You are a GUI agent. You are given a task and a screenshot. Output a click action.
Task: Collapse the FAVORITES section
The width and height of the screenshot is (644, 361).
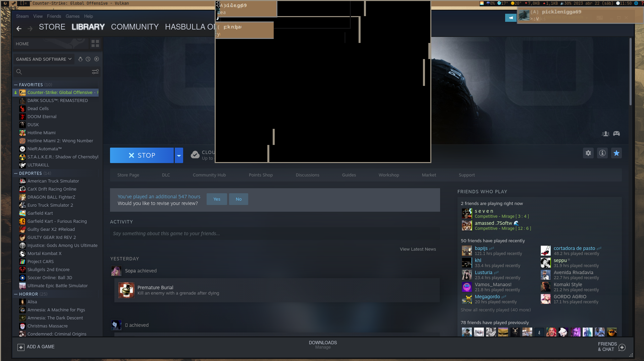pos(15,85)
